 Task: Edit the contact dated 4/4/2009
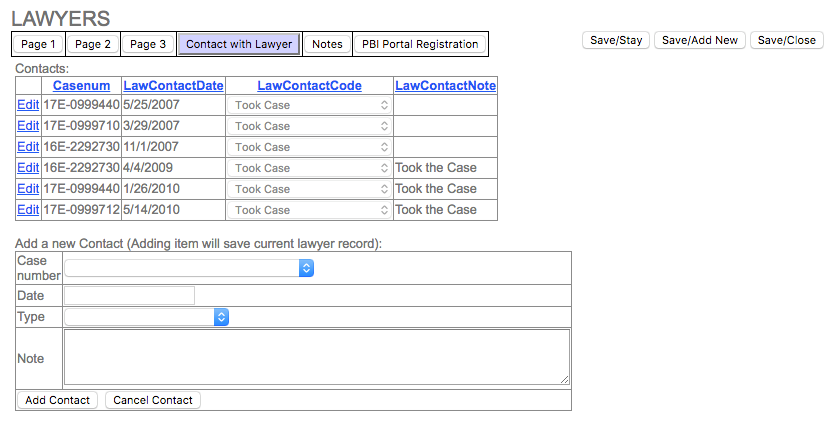click(x=28, y=168)
